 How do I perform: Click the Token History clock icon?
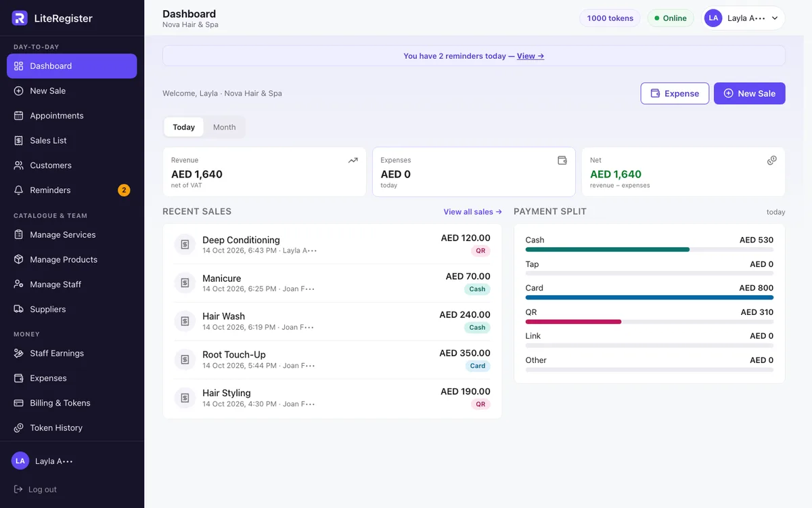pos(19,428)
